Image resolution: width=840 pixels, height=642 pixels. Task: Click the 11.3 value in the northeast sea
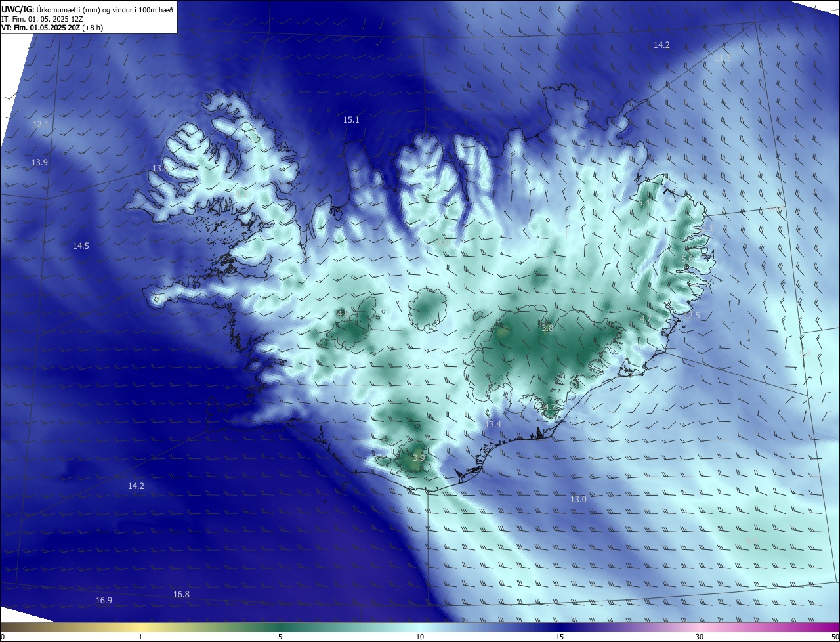[x=722, y=58]
